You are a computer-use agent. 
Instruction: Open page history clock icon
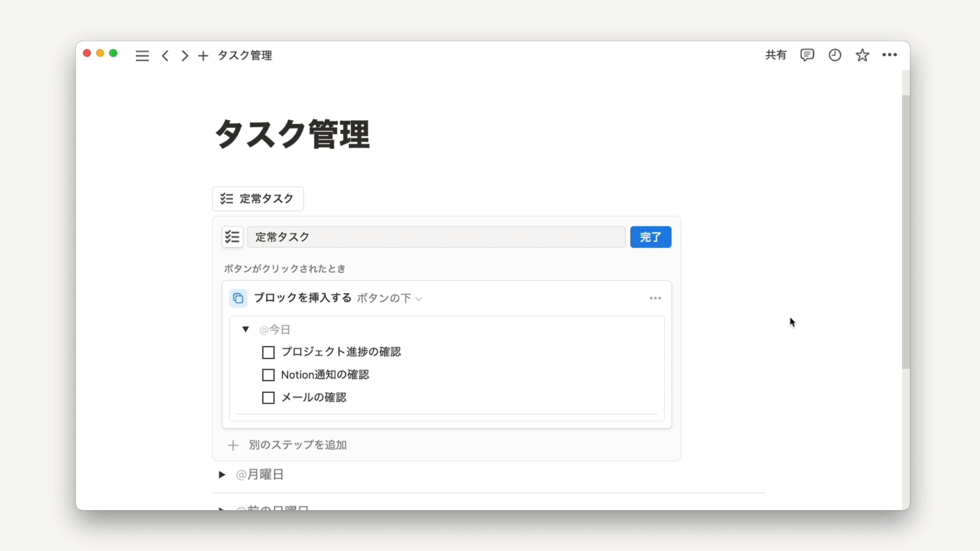[x=835, y=55]
